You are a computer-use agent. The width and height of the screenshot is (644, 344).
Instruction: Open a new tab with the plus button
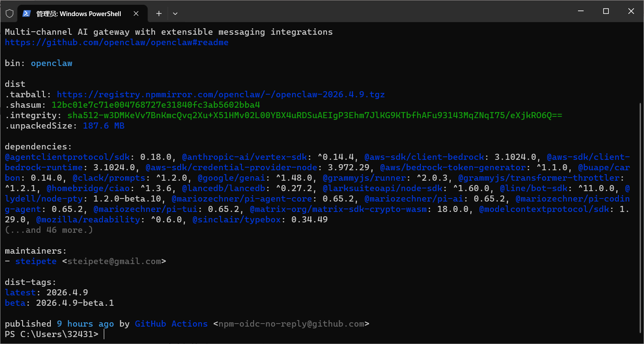point(159,13)
